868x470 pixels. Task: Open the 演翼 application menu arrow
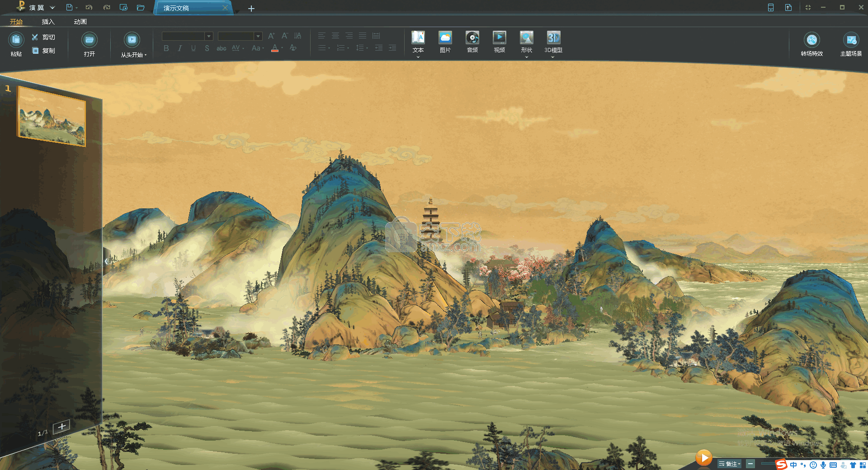click(x=52, y=8)
